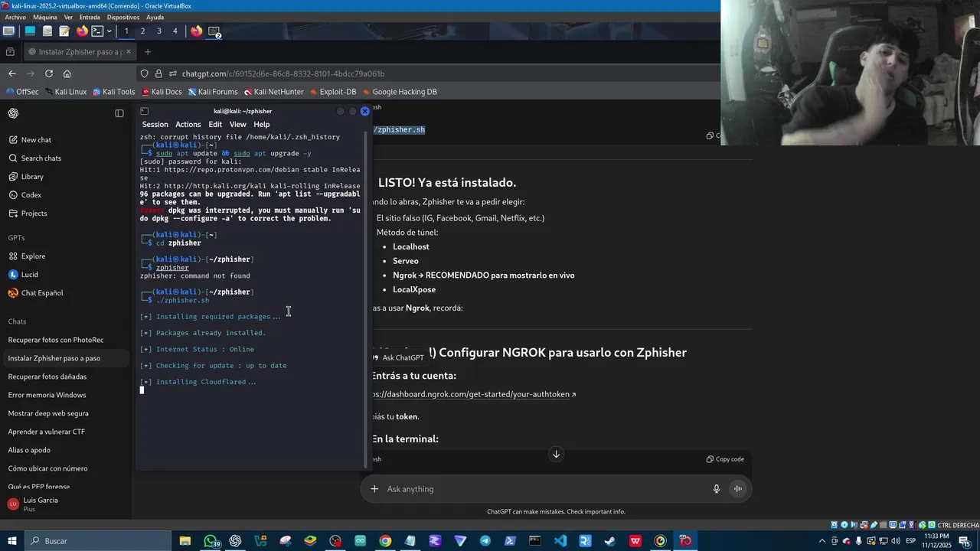
Task: Select the running Firefox window in panel
Action: click(x=197, y=31)
